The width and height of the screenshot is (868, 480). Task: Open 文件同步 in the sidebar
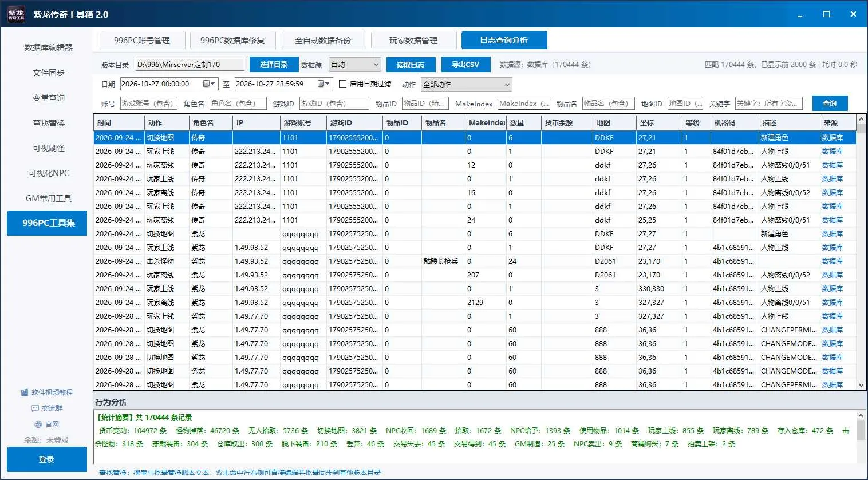coord(49,73)
